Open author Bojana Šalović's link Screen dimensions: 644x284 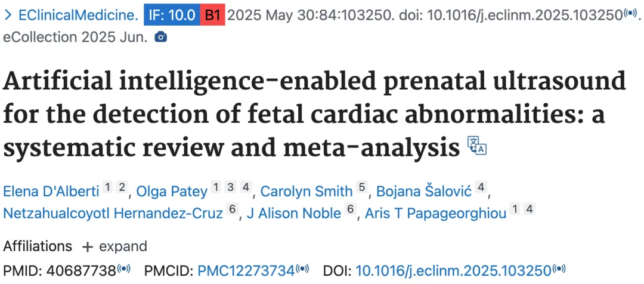424,191
